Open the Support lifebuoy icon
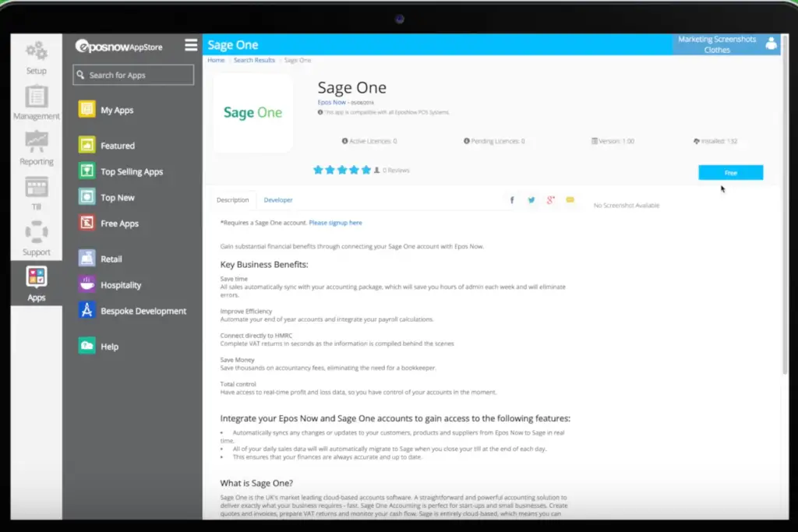The width and height of the screenshot is (798, 532). pyautogui.click(x=36, y=232)
